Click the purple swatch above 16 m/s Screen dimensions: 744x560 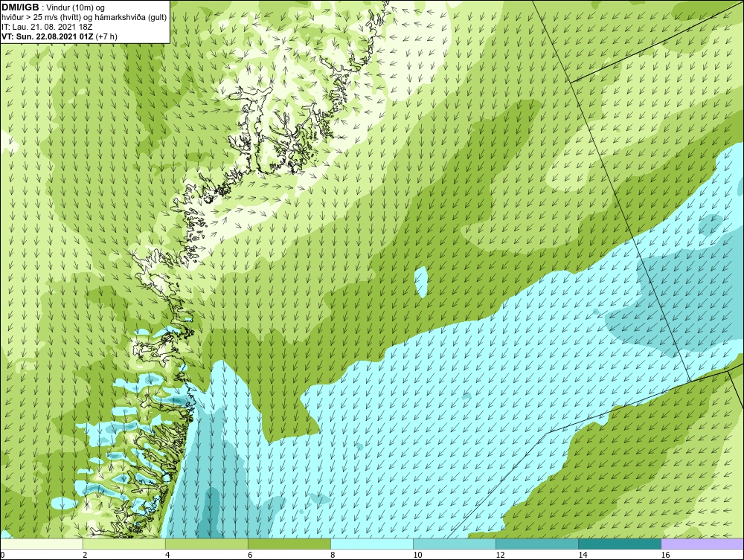coord(702,544)
